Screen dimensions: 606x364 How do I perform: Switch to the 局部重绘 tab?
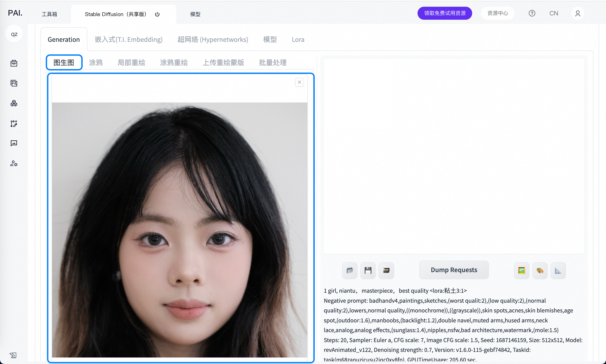click(131, 63)
